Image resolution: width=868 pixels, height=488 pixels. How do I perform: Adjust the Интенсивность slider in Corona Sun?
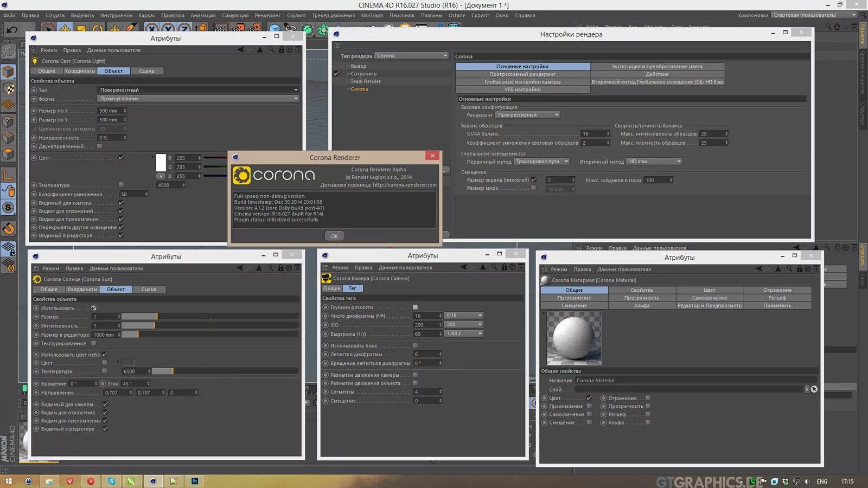click(210, 326)
